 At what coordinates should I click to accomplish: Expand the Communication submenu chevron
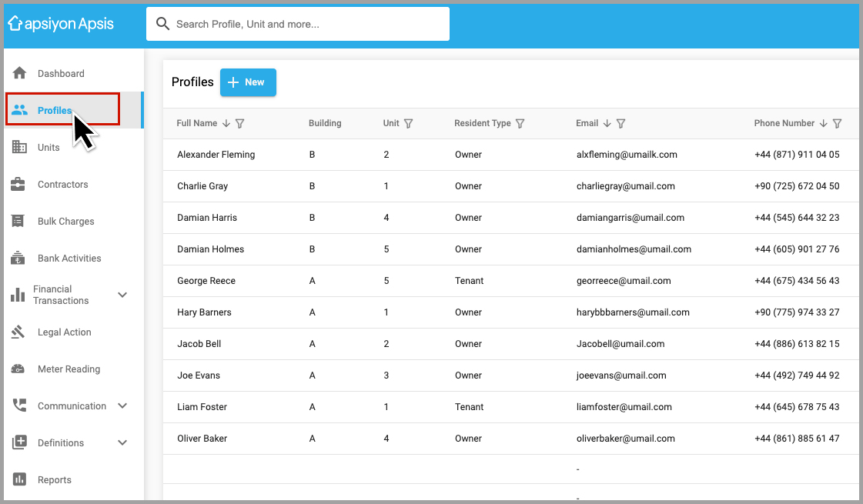[x=122, y=406]
